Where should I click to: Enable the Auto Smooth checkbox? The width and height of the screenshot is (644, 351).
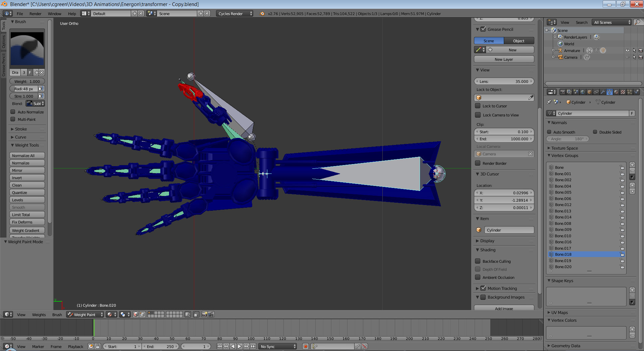pos(549,132)
